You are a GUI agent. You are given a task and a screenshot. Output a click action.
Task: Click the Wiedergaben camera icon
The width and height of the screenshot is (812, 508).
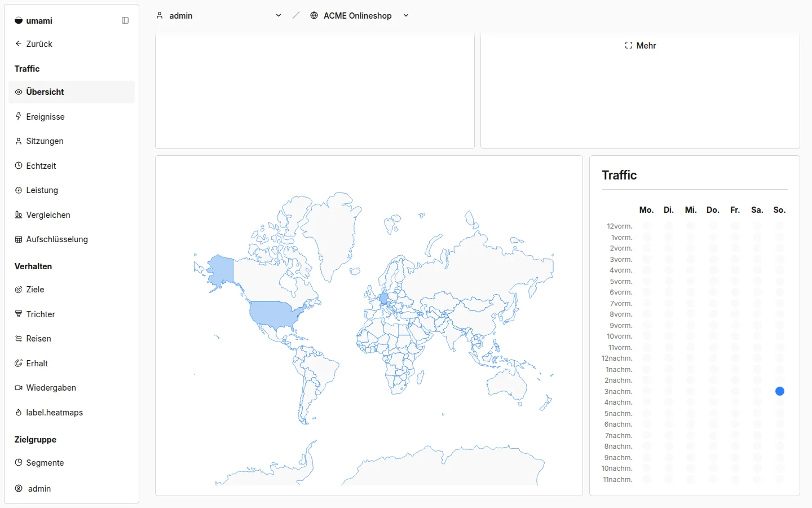pos(19,387)
